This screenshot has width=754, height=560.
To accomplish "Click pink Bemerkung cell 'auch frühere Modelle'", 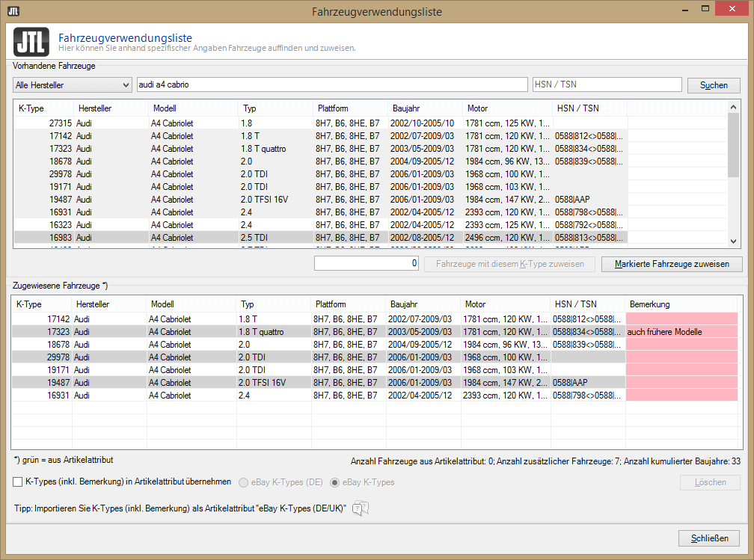I will pyautogui.click(x=681, y=331).
